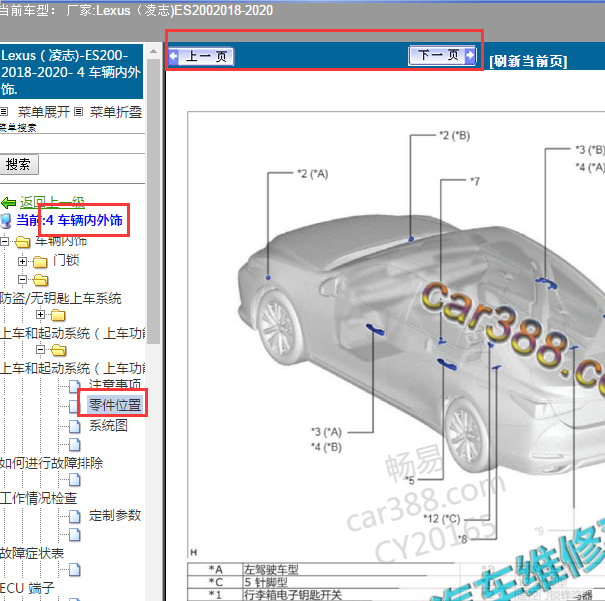Screen dimensions: 605x601
Task: Select 防盗/无钥匙上车系统 tree item
Action: (61, 298)
